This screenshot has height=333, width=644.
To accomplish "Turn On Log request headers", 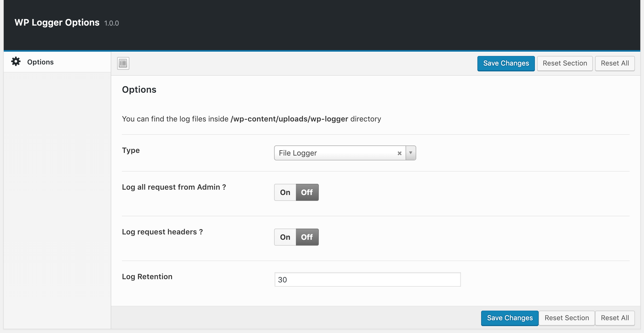I will coord(285,237).
